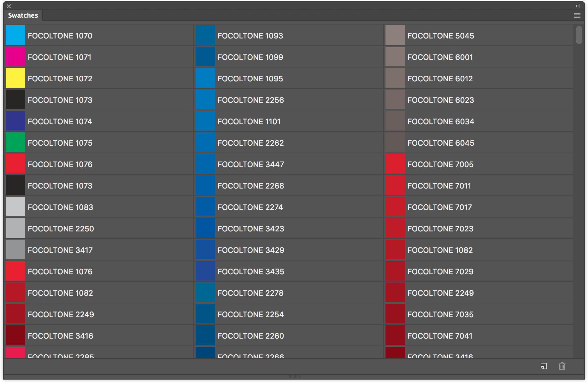Screen dimensions: 588x384
Task: Select the FOCOLTONE 1072 yellow swatch
Action: pos(15,78)
